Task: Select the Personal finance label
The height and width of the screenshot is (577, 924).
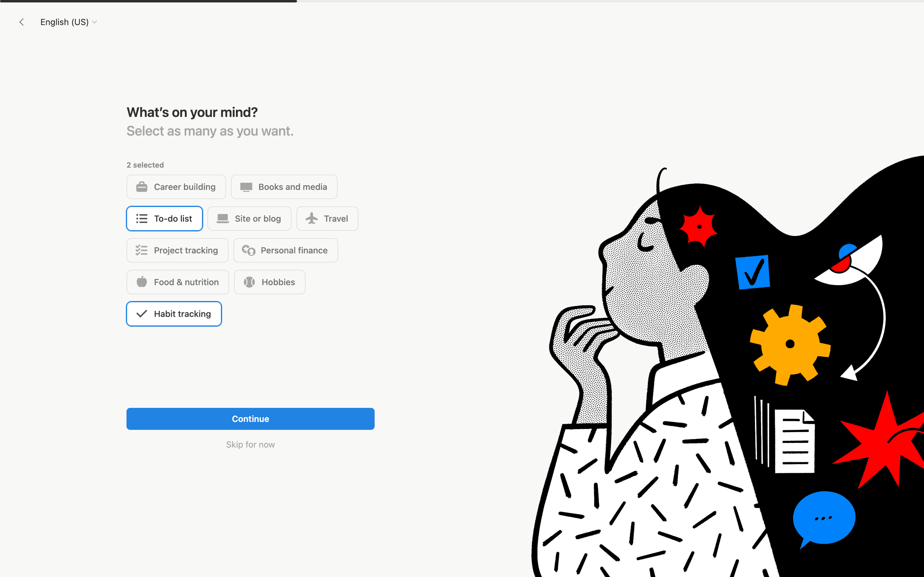Action: point(294,250)
